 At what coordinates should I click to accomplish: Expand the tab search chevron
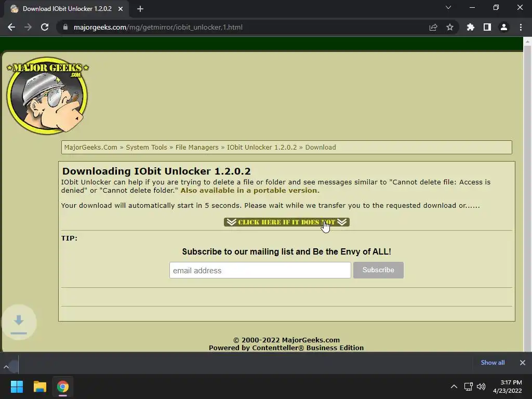coord(448,7)
